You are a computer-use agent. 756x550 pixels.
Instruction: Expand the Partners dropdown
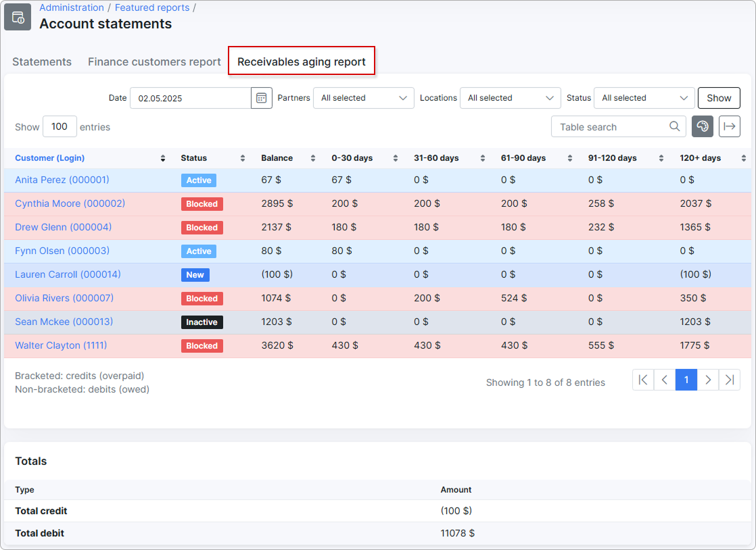[x=364, y=98]
